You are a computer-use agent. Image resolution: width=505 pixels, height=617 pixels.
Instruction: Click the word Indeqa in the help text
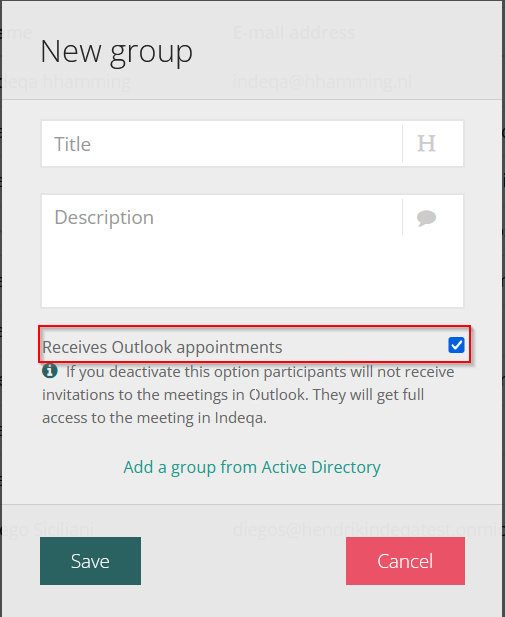[240, 418]
